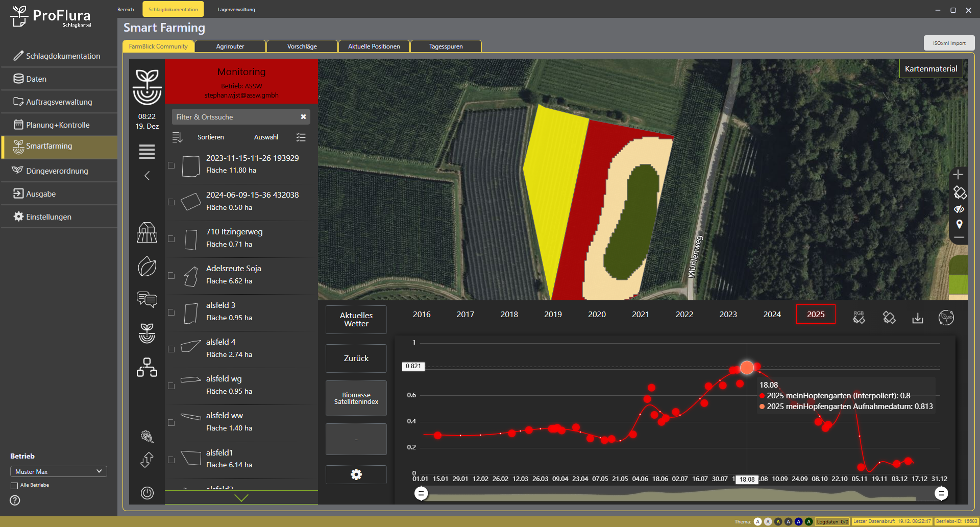Viewport: 980px width, 527px height.
Task: Expand field list with green chevron
Action: point(241,498)
